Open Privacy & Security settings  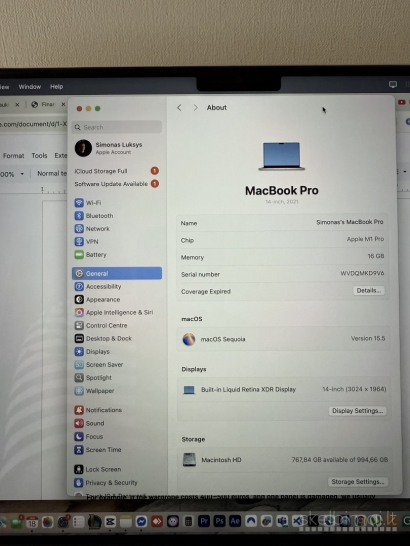point(106,483)
